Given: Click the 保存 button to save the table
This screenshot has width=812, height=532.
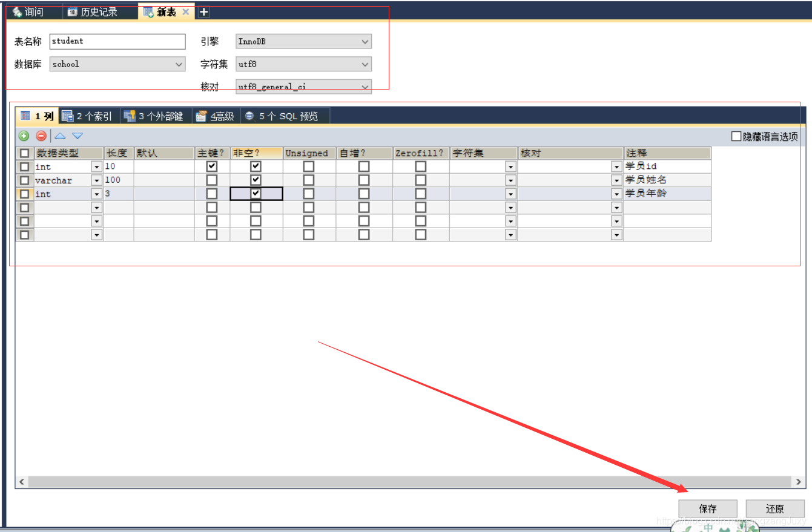Looking at the screenshot, I should 708,508.
